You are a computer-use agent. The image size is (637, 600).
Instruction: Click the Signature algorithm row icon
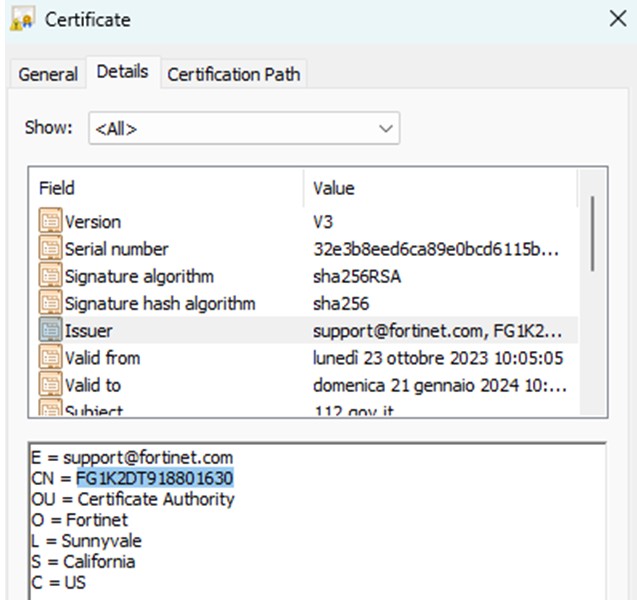click(50, 276)
